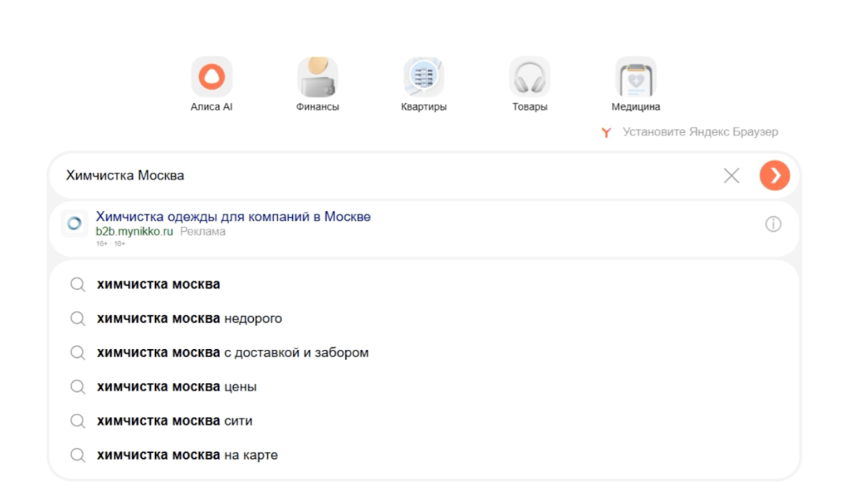Click magnifier icon beside с доставкой и забором
The image size is (856, 504).
pyautogui.click(x=77, y=353)
